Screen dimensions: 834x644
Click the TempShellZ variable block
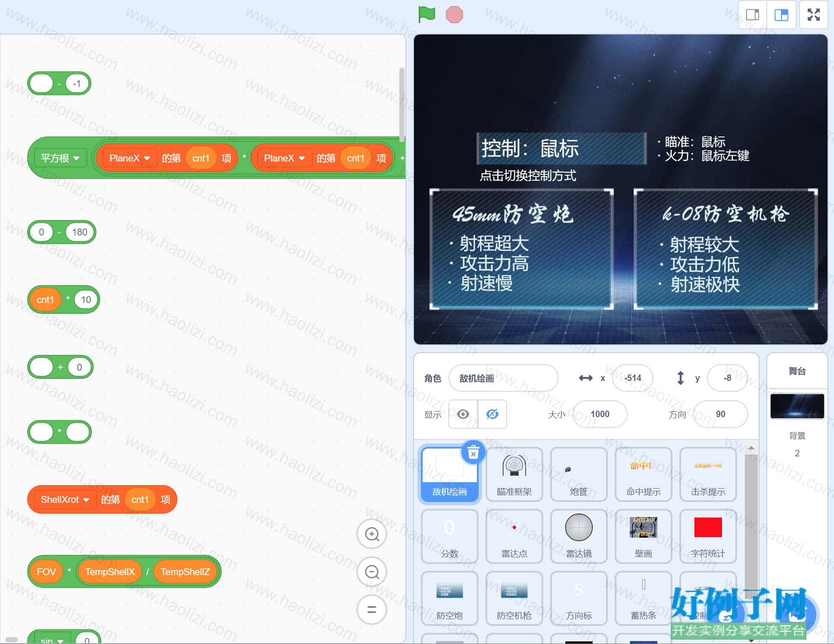click(x=185, y=572)
